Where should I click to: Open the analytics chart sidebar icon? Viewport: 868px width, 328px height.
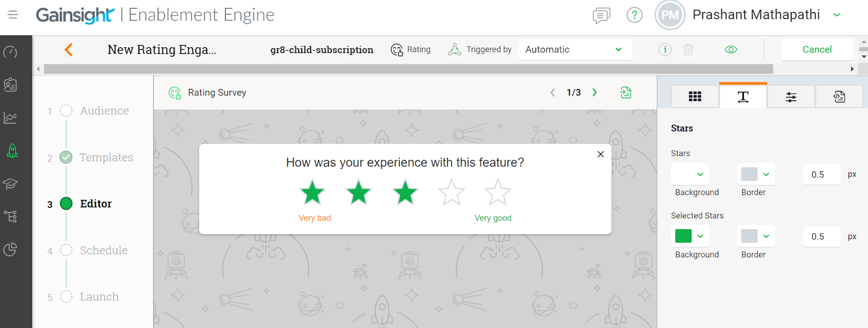(x=10, y=118)
